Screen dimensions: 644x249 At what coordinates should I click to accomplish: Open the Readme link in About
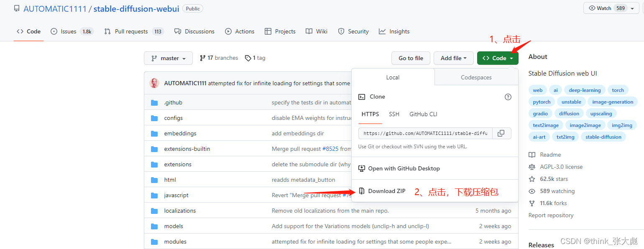[x=545, y=155]
